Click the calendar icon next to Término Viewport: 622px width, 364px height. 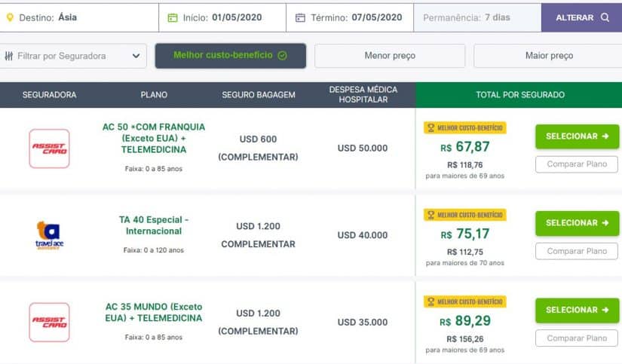[x=300, y=18]
